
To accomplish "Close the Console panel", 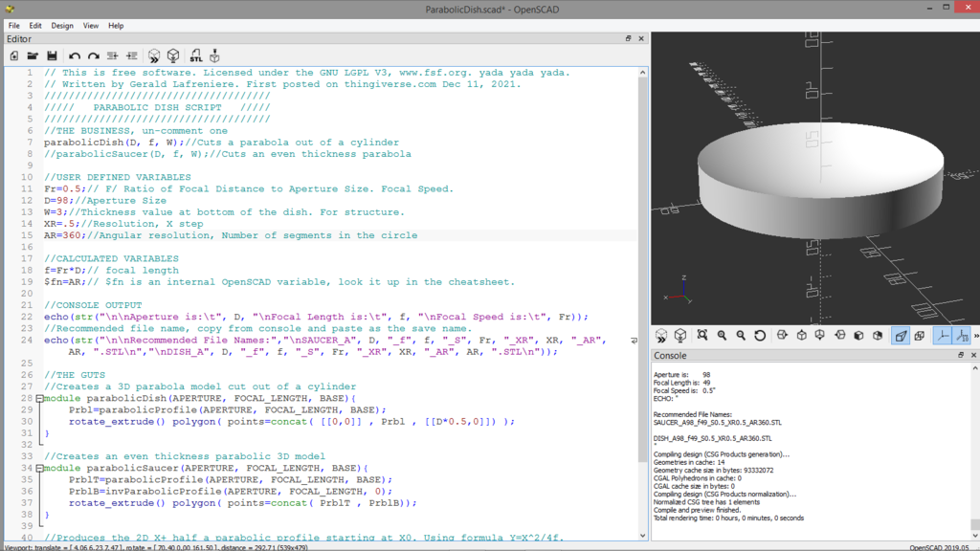I will [973, 355].
